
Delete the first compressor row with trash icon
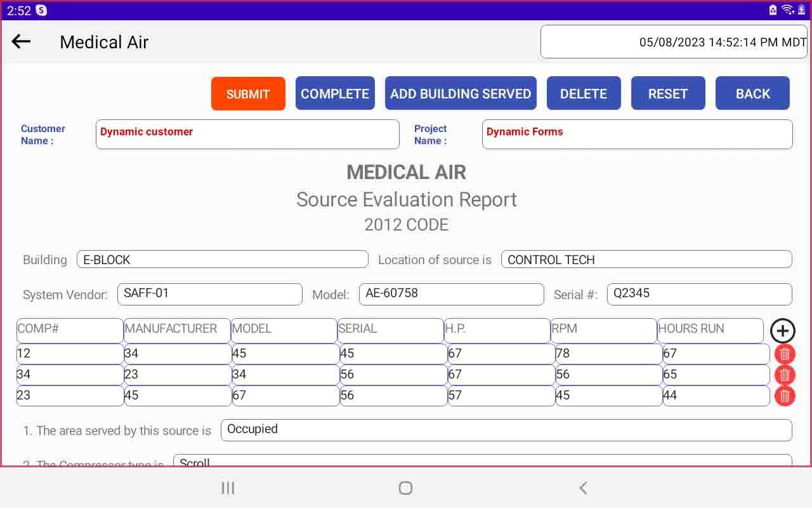tap(785, 354)
